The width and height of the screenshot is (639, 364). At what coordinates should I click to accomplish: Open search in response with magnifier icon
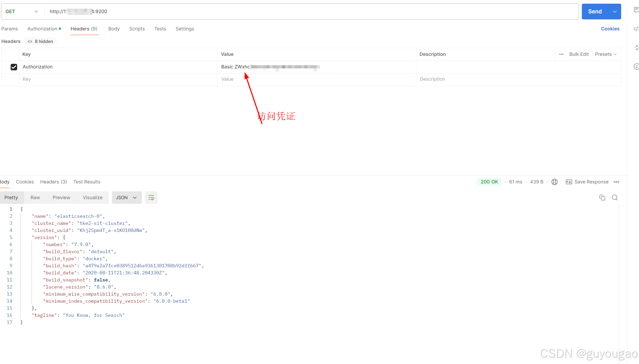tap(615, 198)
